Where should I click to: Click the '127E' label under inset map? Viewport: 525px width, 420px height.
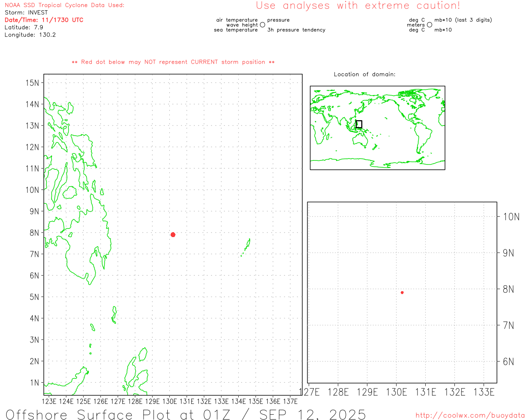pyautogui.click(x=309, y=392)
